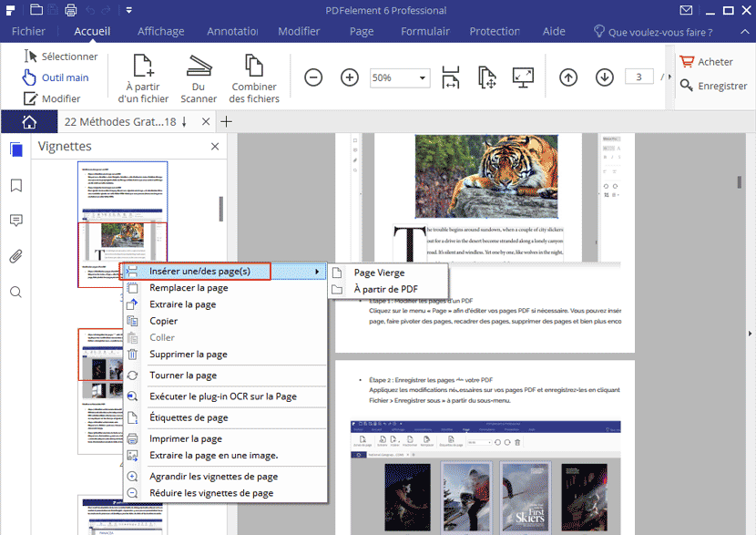Image resolution: width=756 pixels, height=535 pixels.
Task: Create PDF Du Scanner
Action: 199,78
